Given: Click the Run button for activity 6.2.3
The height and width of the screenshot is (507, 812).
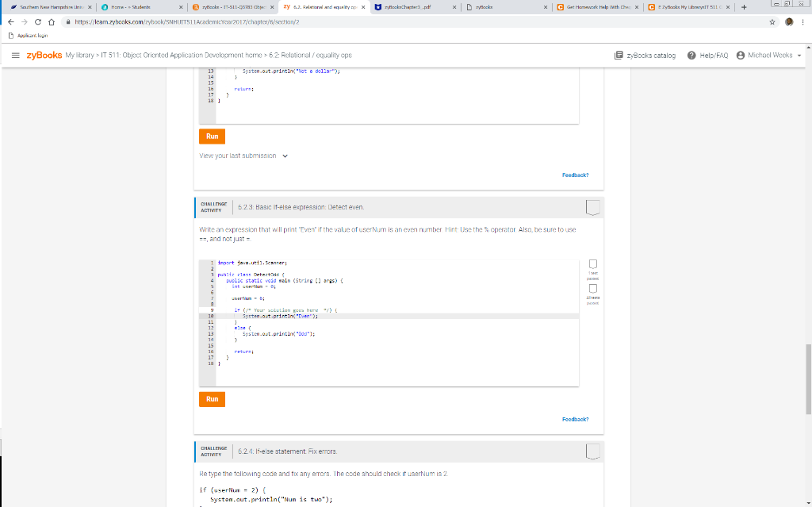Looking at the screenshot, I should [x=212, y=399].
